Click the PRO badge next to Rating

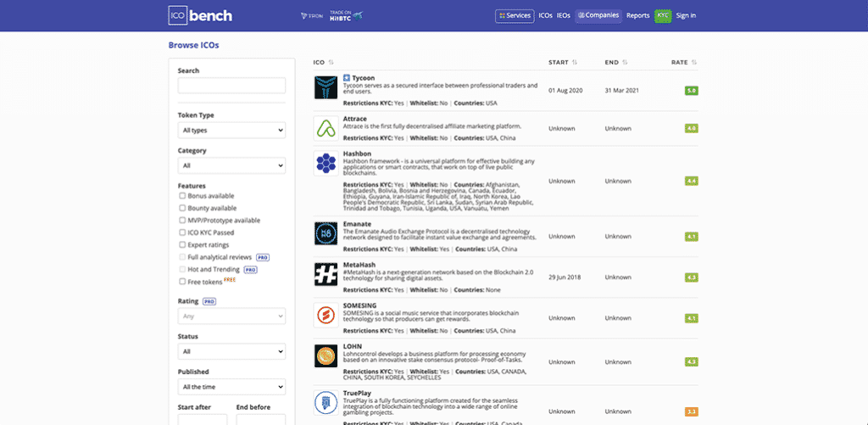tap(209, 301)
